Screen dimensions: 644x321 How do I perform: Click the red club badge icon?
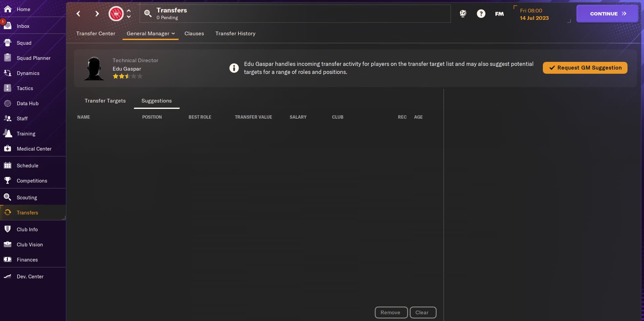(x=116, y=14)
